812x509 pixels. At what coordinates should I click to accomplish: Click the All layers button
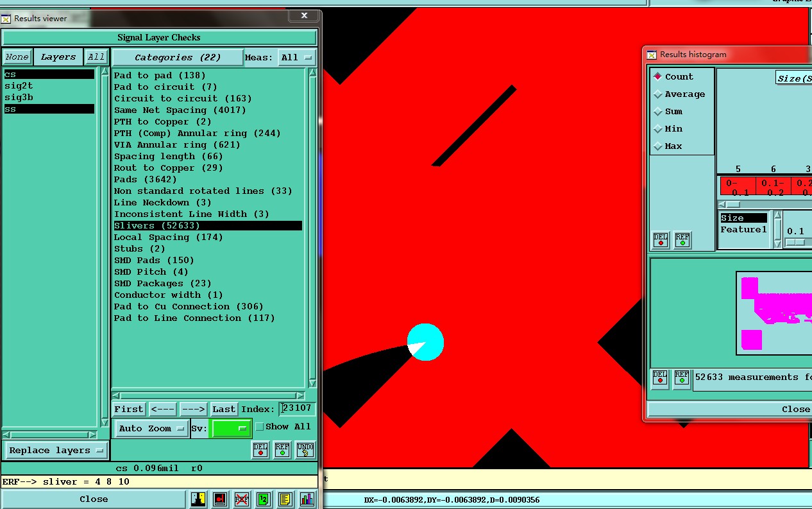tap(96, 57)
